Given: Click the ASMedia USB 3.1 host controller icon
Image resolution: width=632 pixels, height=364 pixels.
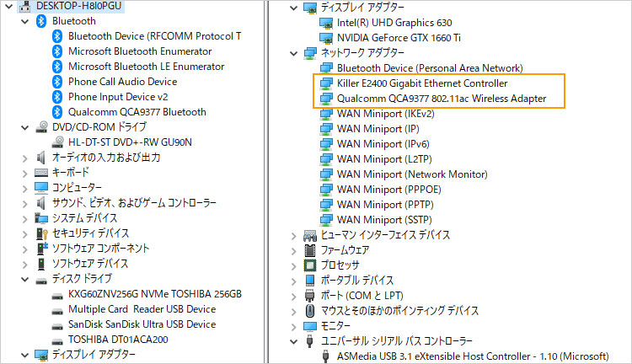Looking at the screenshot, I should pyautogui.click(x=326, y=356).
